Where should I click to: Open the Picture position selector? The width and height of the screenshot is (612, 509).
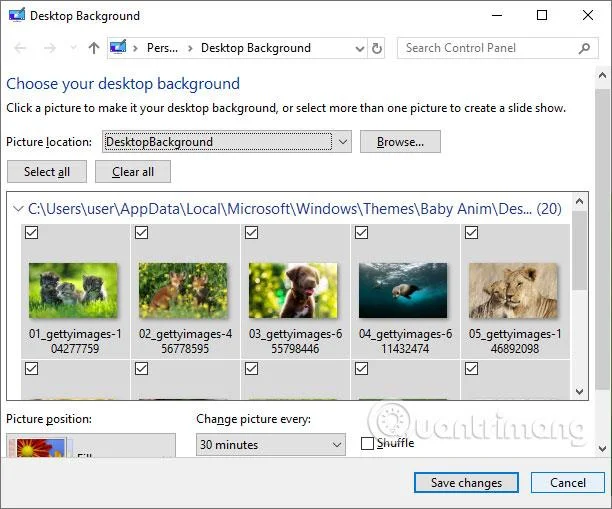[91, 445]
